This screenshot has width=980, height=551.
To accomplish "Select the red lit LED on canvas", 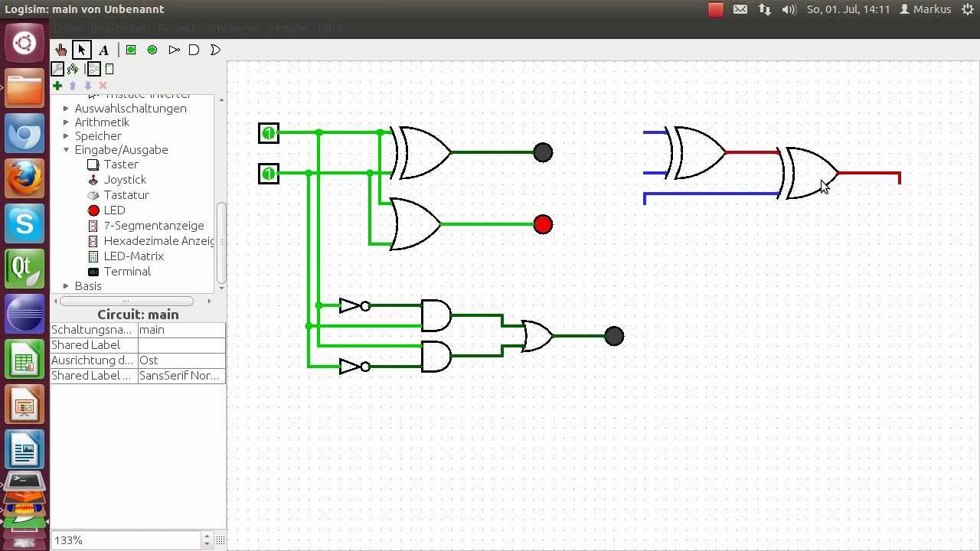I will coord(543,224).
